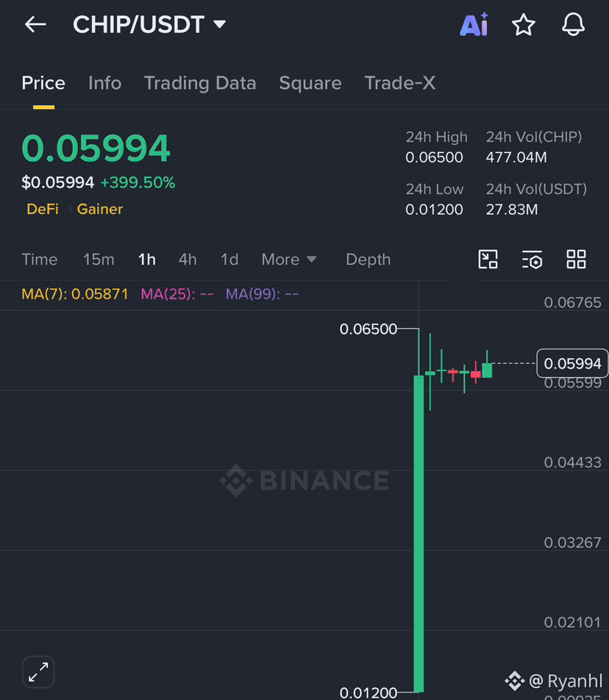This screenshot has width=609, height=700.
Task: Open the chart layout grid icon
Action: click(x=576, y=260)
